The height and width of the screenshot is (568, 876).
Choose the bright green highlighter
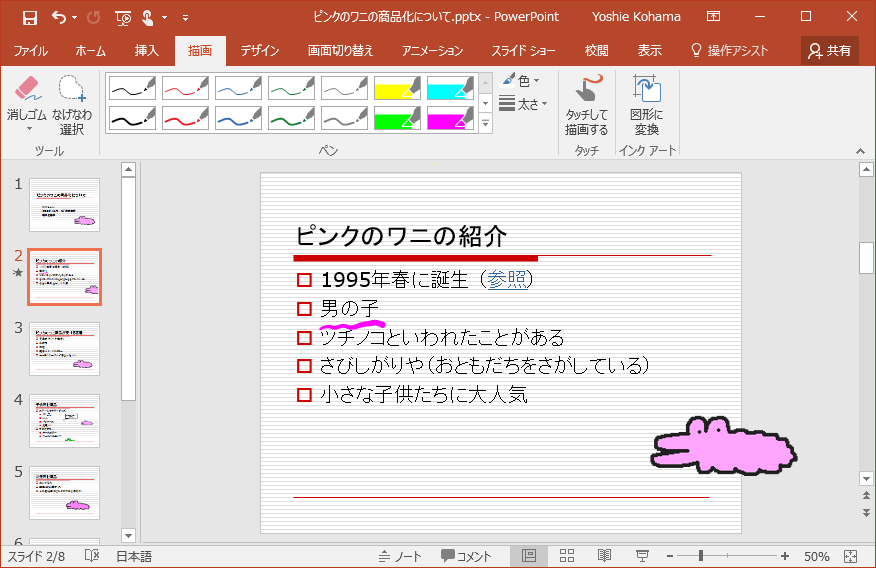click(397, 118)
